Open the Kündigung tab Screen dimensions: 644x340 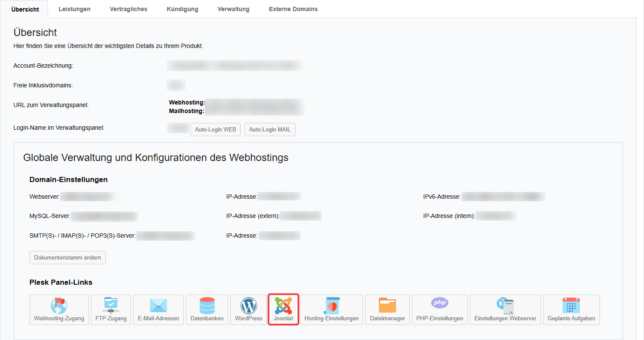click(182, 9)
